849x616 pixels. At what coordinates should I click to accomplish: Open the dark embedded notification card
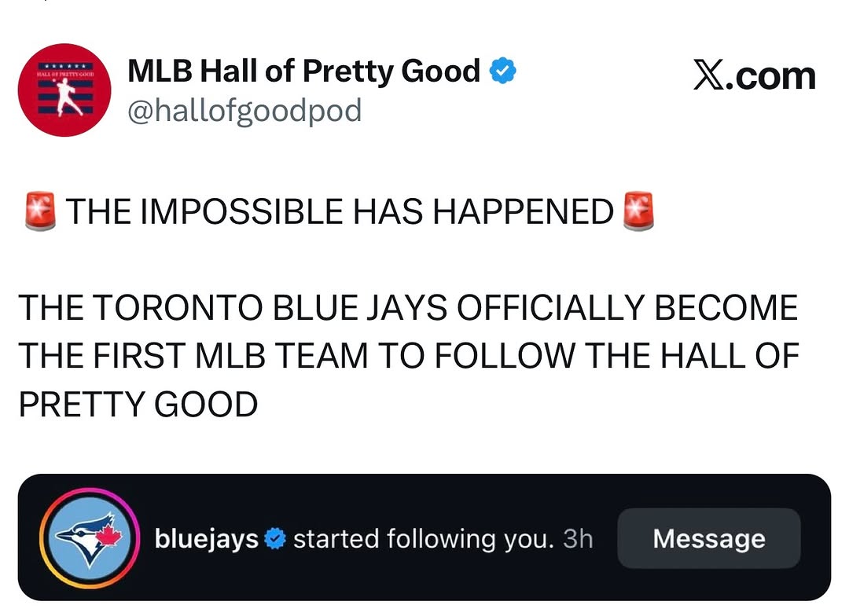(x=424, y=537)
